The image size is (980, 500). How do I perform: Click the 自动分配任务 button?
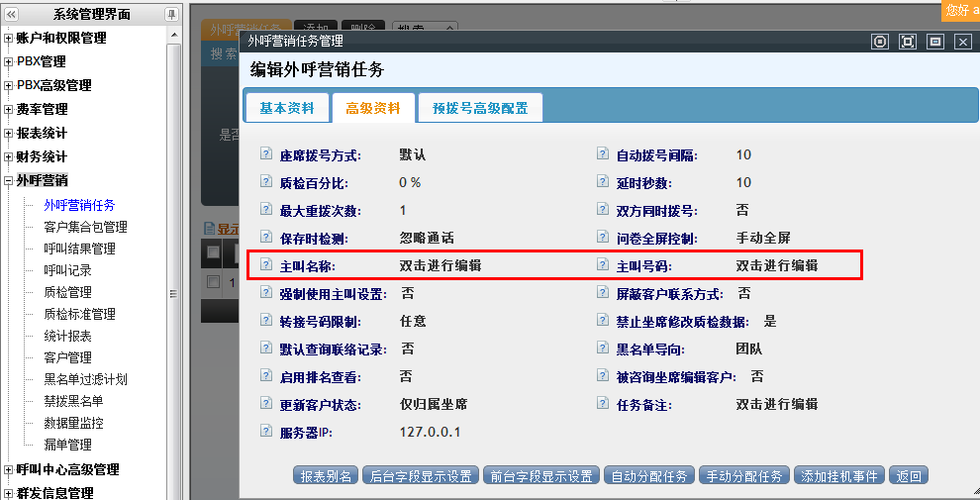click(648, 476)
